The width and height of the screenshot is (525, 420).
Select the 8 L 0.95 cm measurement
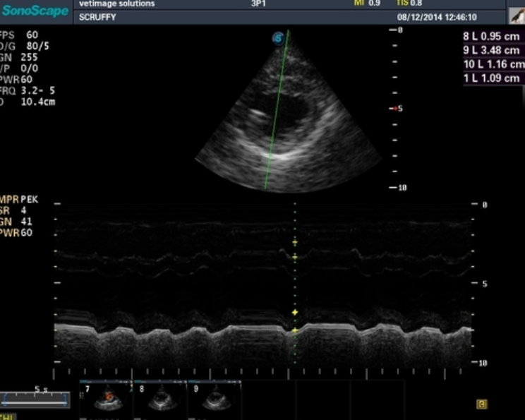(x=493, y=36)
